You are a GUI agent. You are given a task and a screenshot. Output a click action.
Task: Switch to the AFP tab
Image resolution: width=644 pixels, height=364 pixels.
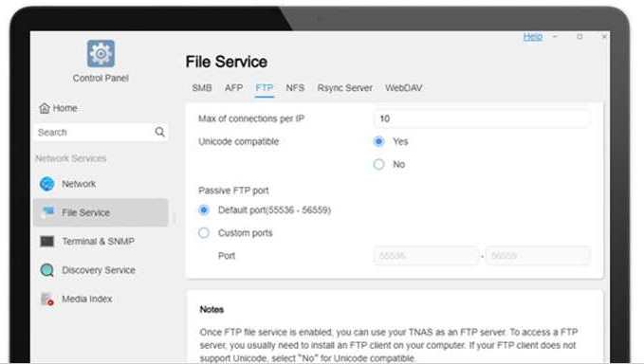233,88
